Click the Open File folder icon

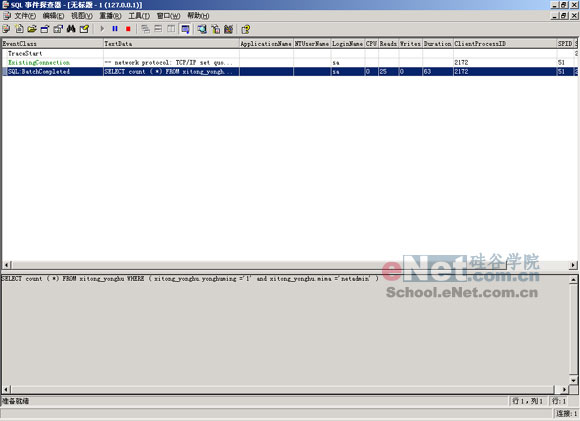point(32,29)
